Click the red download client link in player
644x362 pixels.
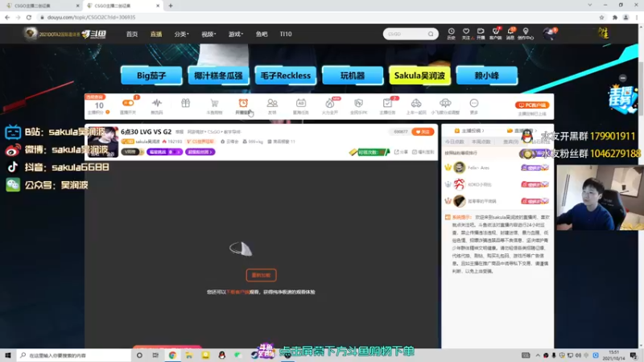(x=237, y=292)
